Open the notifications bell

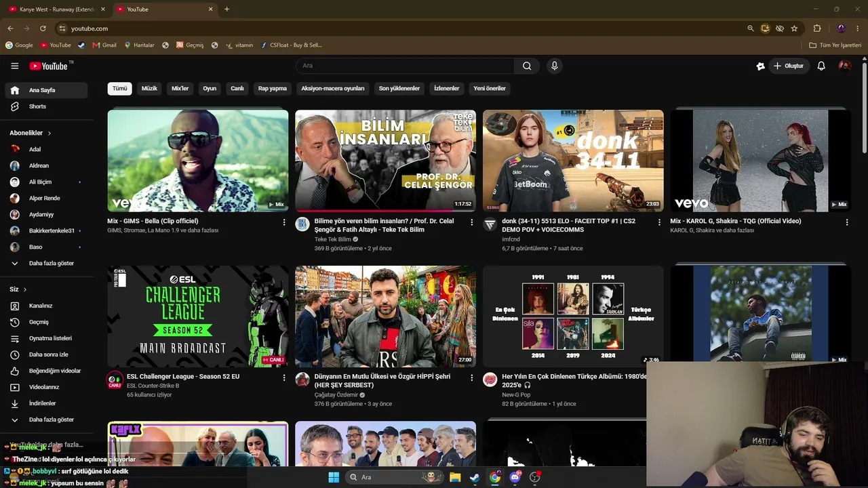click(821, 66)
